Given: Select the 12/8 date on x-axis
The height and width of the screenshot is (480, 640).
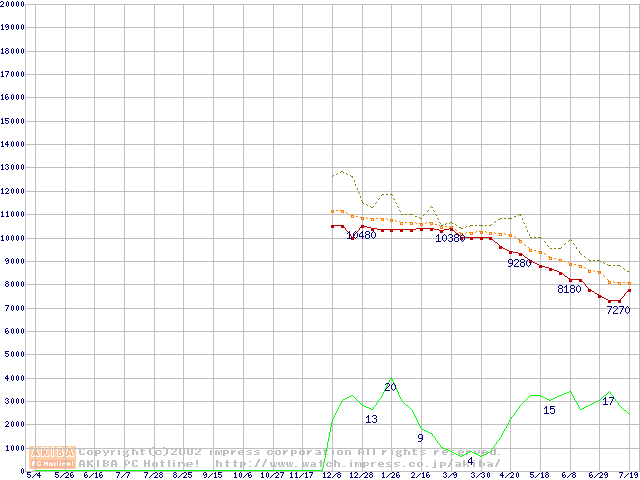Looking at the screenshot, I should 331,475.
